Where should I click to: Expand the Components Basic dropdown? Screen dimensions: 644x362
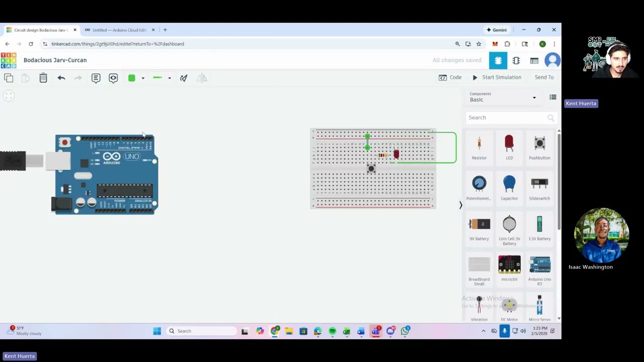503,97
